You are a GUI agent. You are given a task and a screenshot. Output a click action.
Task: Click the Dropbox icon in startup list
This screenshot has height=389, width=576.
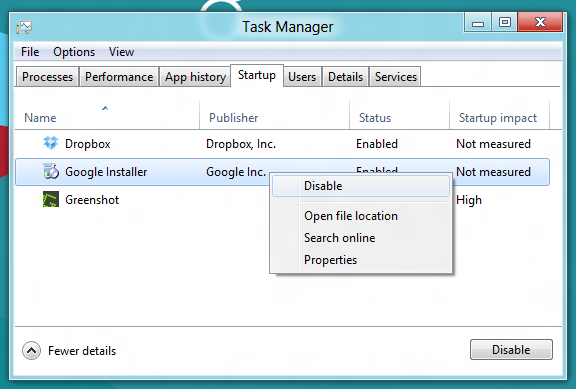[x=51, y=143]
